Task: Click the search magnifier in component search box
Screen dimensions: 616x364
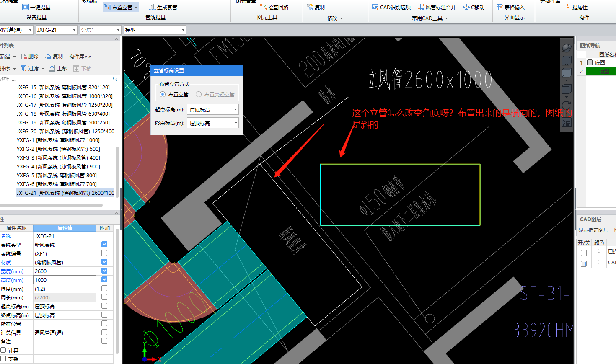Action: click(115, 79)
